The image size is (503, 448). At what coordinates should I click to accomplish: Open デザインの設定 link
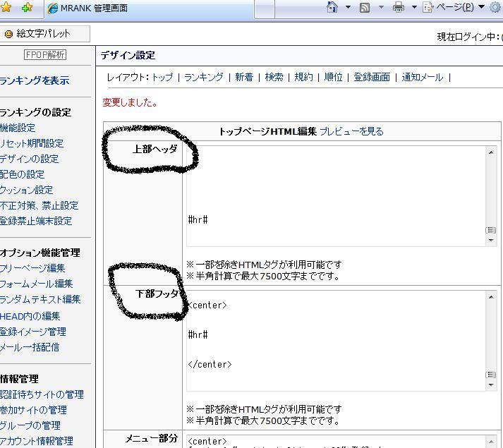[29, 159]
